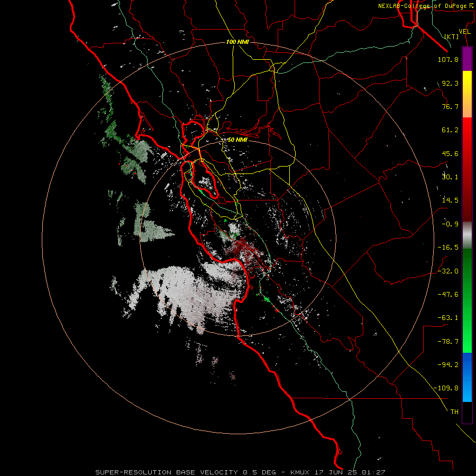Click the purple segment of color bar
Viewport: 476px width, 476px height.
(x=467, y=59)
